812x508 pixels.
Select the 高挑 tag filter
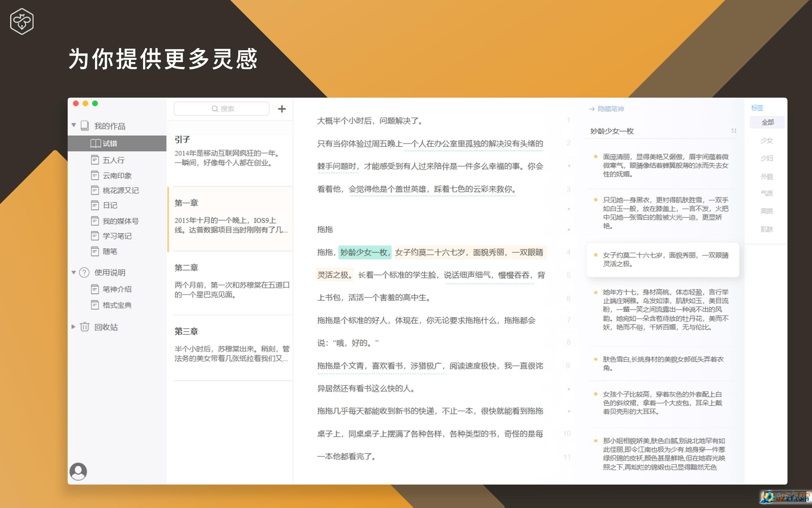[x=767, y=211]
